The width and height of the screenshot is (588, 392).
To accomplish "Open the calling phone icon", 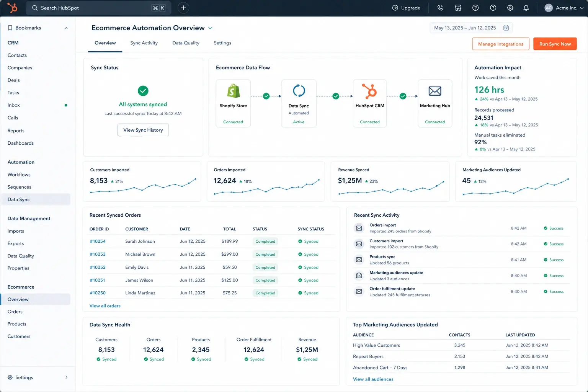I will [440, 8].
